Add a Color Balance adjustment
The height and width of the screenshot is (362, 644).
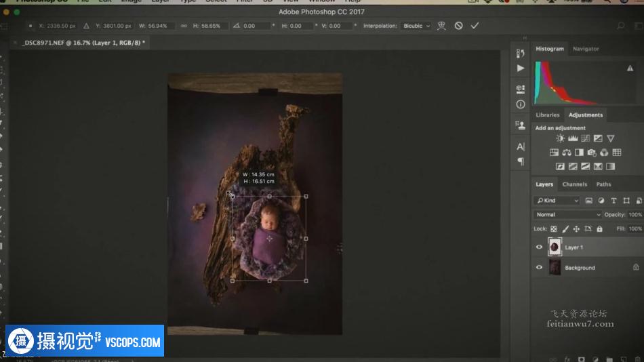567,153
